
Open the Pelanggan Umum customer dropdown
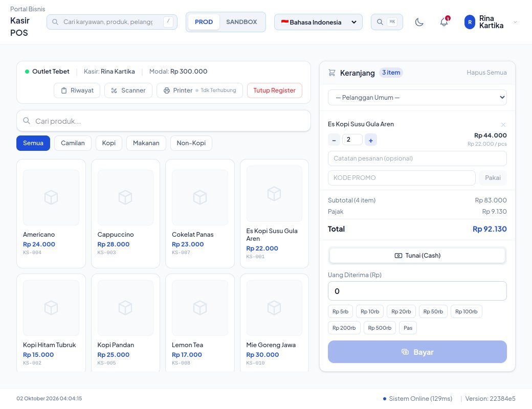417,98
